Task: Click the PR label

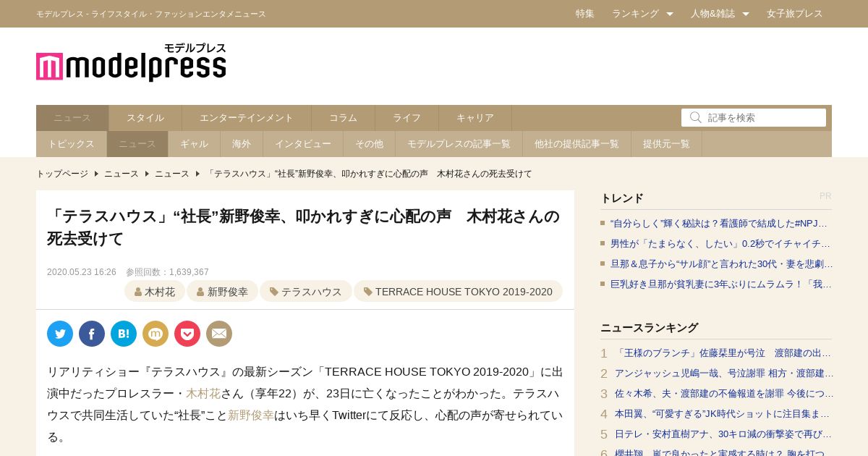Action: 825,196
